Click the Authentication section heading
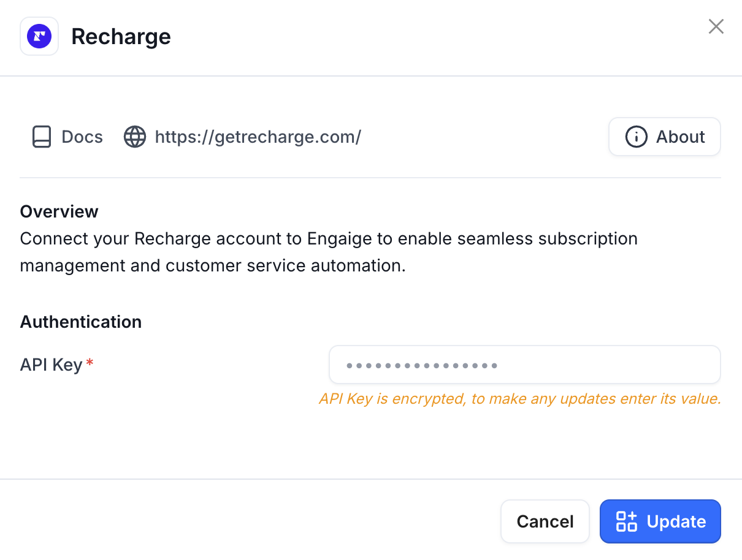The width and height of the screenshot is (742, 560). point(81,322)
